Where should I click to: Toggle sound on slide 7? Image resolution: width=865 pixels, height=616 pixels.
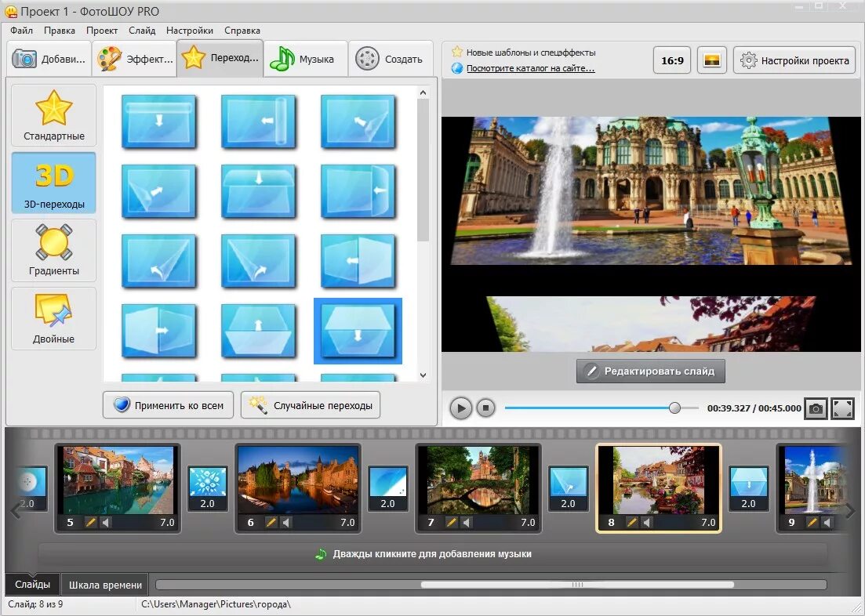pyautogui.click(x=467, y=522)
